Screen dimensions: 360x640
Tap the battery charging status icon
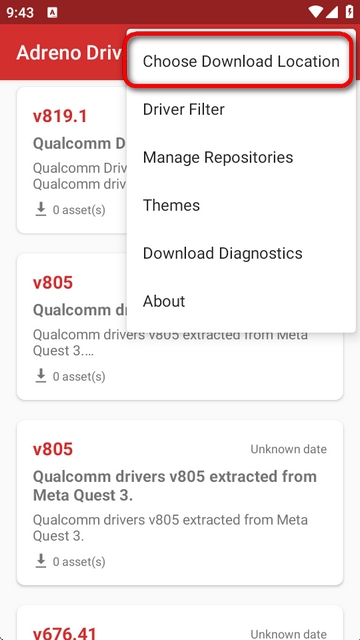point(349,12)
